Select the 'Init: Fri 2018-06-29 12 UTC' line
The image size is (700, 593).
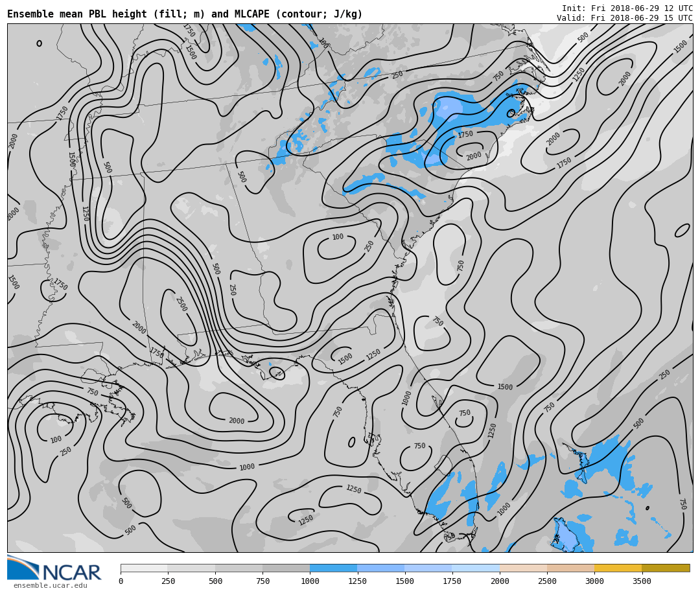627,8
